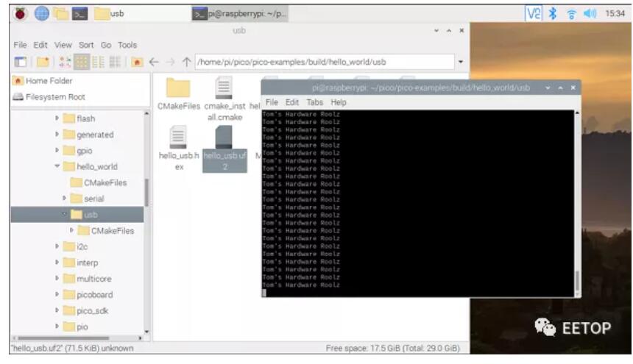Expand the serial folder in tree
Screen dimensions: 633x364
64,199
